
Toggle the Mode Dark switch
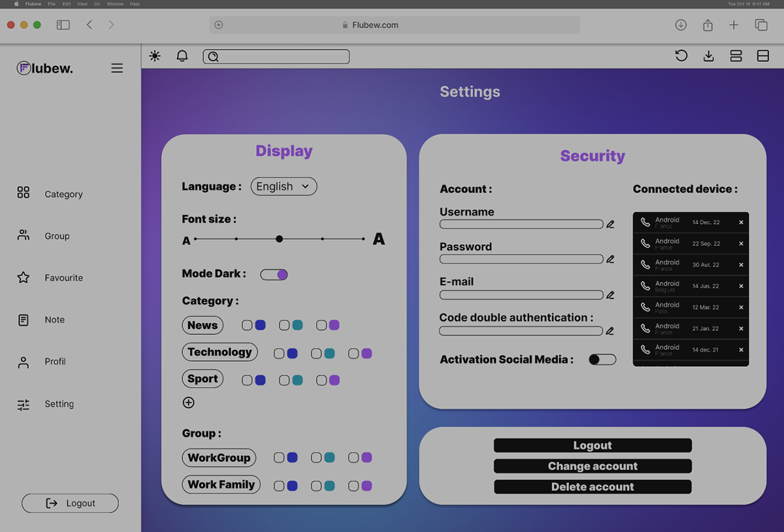[274, 275]
